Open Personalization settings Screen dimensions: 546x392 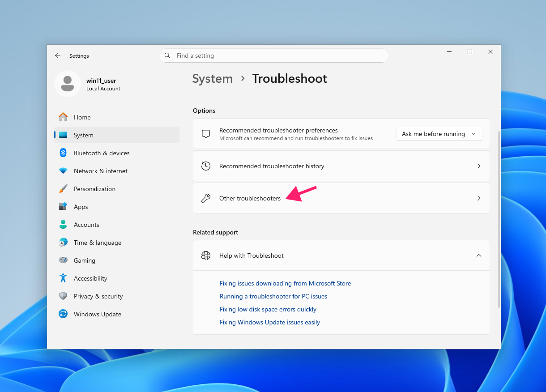click(x=117, y=189)
